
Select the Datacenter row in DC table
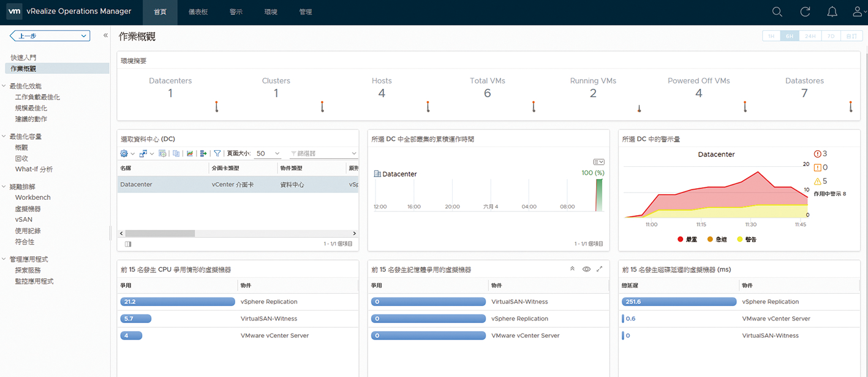click(x=238, y=185)
